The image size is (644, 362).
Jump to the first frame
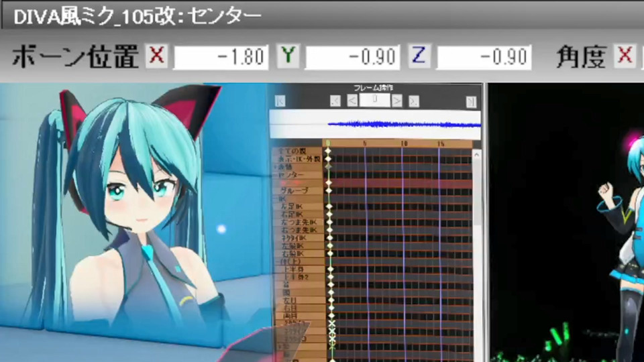[x=280, y=101]
